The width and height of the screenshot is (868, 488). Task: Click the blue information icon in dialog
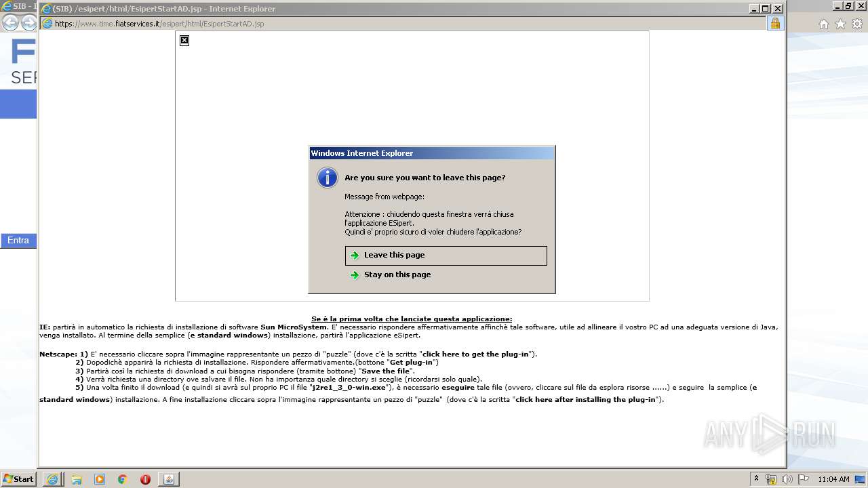328,178
